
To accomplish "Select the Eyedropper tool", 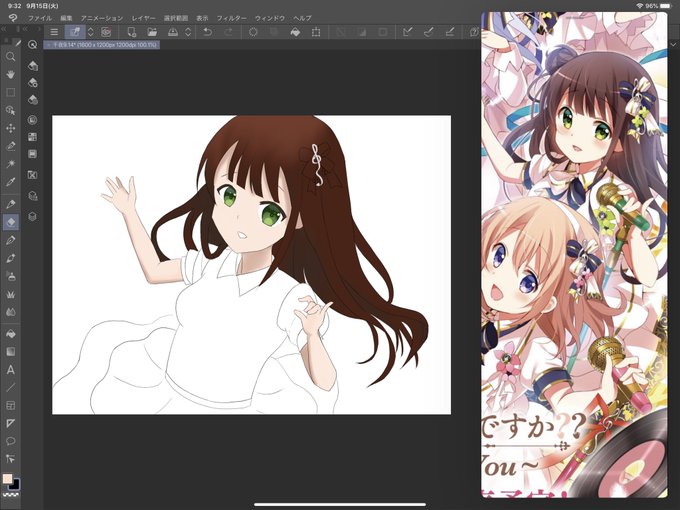I will click(10, 182).
